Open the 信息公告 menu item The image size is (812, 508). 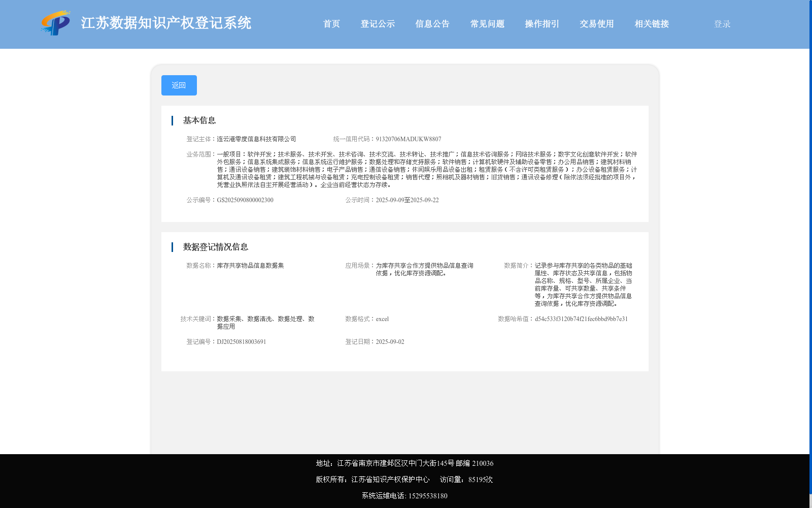pos(433,24)
